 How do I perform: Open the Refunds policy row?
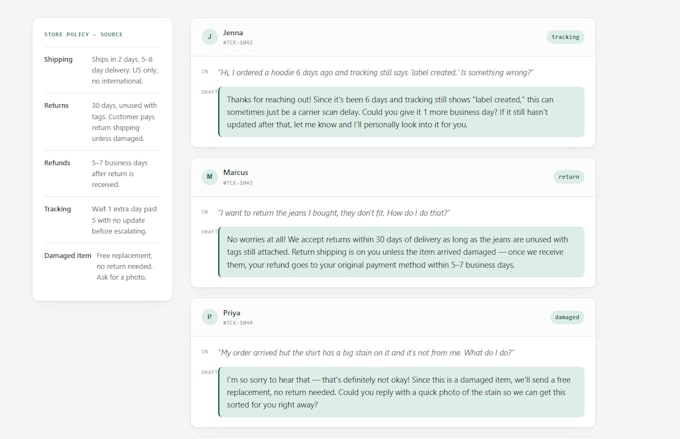[x=102, y=174]
